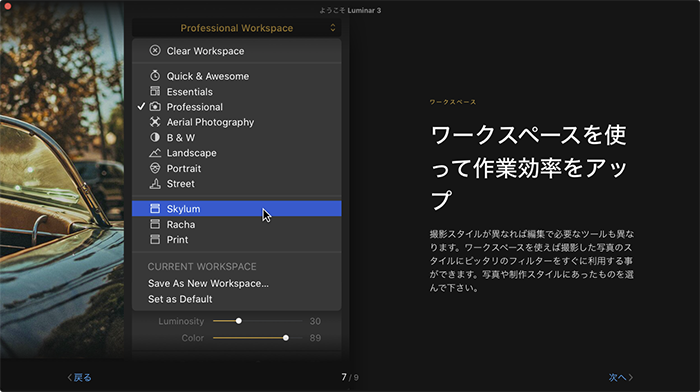This screenshot has width=700, height=392.
Task: Click the Clear Workspace circled-x icon
Action: click(x=155, y=50)
